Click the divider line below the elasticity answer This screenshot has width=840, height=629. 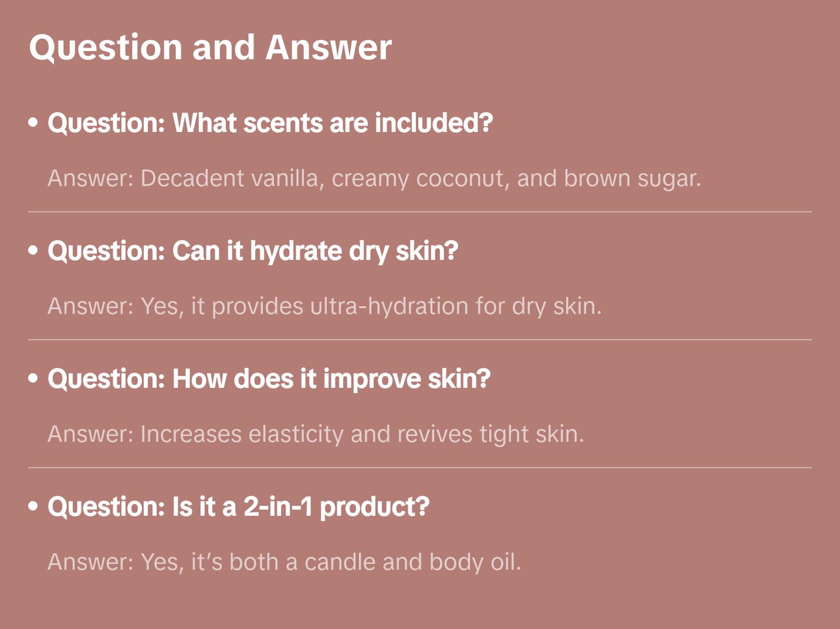click(419, 468)
